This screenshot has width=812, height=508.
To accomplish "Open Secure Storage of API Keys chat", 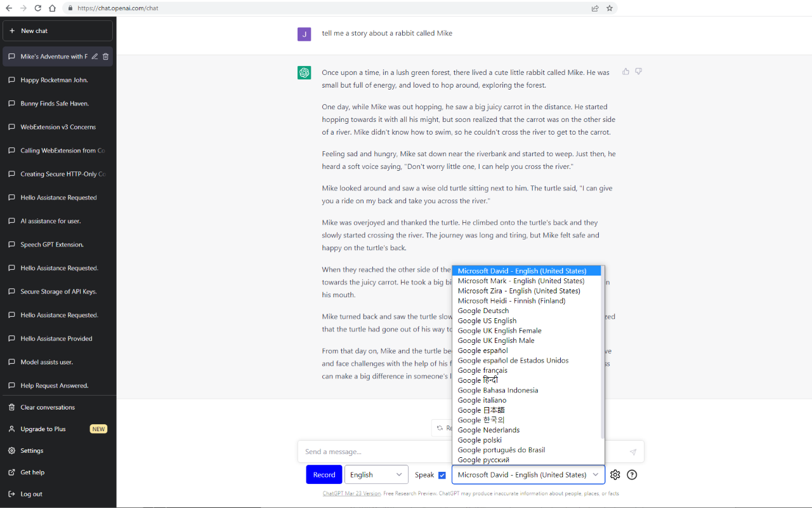I will [x=58, y=291].
